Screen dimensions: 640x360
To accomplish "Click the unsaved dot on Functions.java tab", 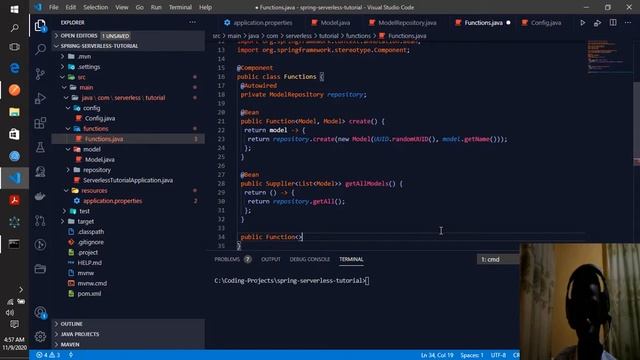I will click(508, 23).
